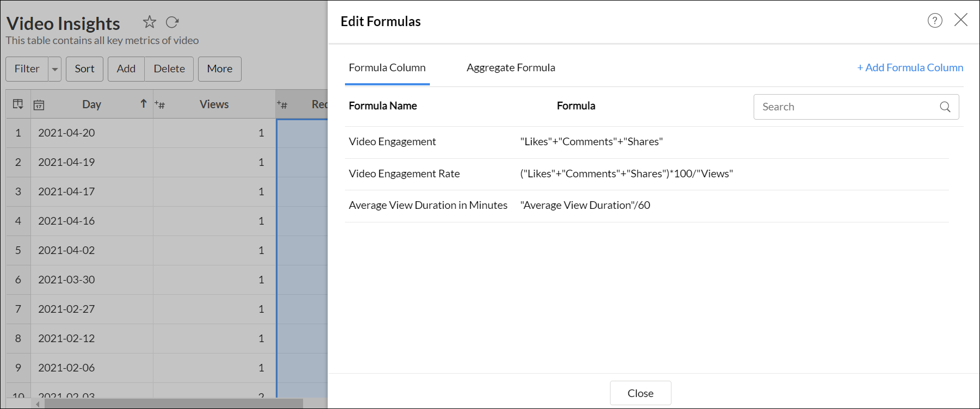The width and height of the screenshot is (980, 409).
Task: Open the help question mark icon
Action: tap(935, 21)
